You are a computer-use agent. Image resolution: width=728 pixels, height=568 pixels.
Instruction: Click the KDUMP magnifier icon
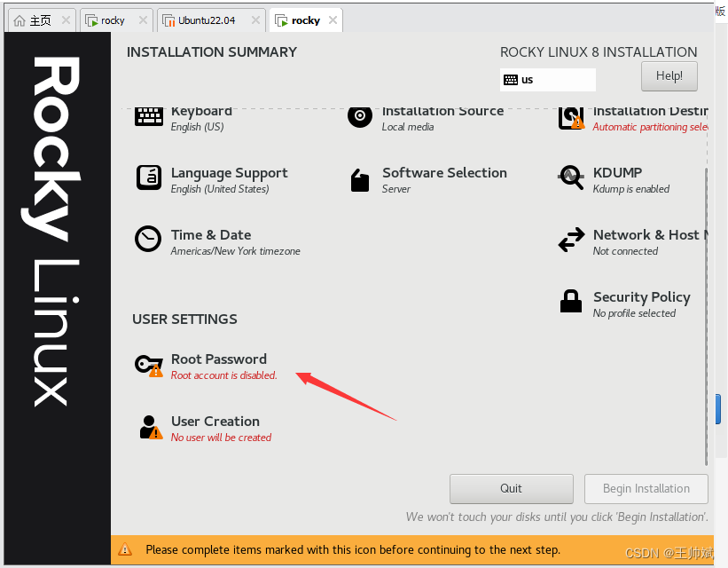coord(571,177)
